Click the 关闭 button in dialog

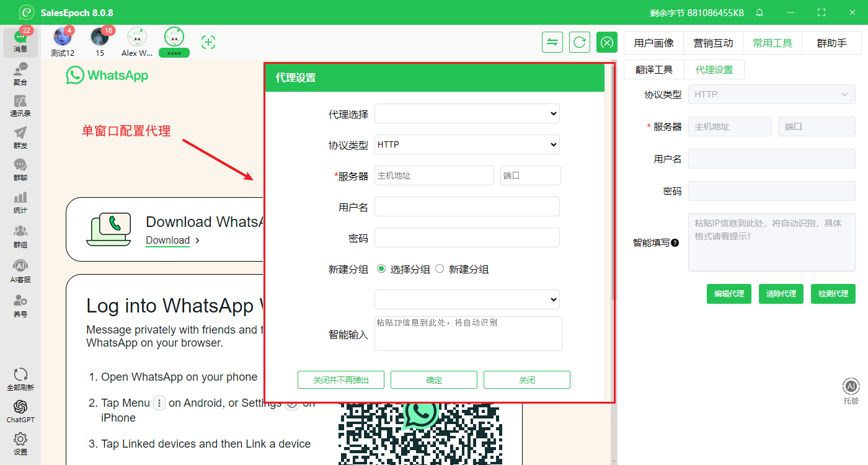527,380
